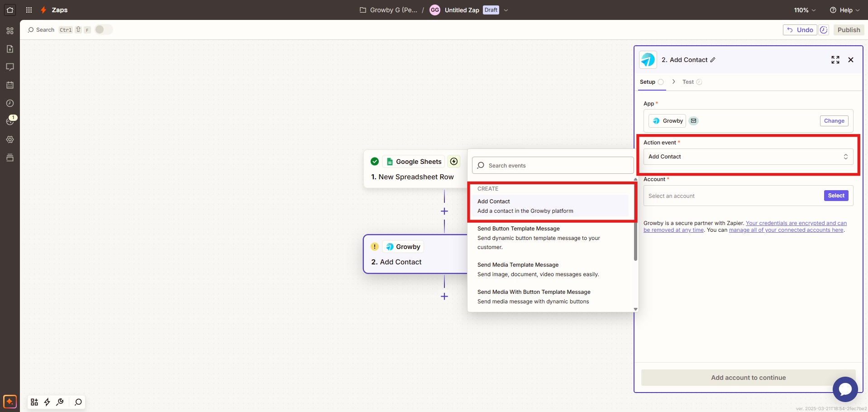Select the Google Sheets New Spreadsheet Row step
This screenshot has width=868, height=412.
pos(415,169)
